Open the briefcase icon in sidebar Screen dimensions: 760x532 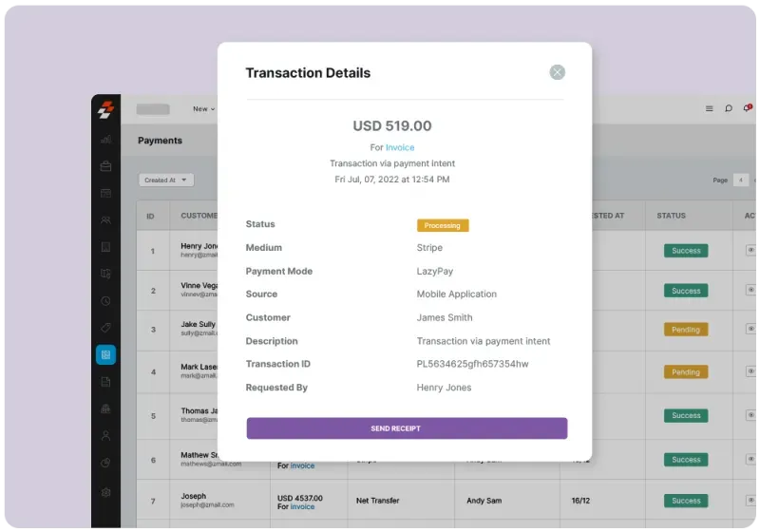coord(105,166)
